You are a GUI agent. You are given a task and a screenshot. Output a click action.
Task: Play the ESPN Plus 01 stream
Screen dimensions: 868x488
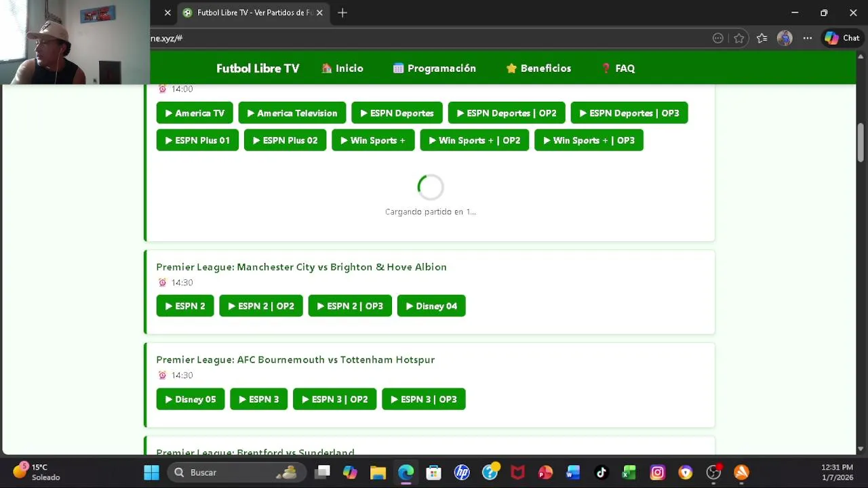pyautogui.click(x=197, y=140)
